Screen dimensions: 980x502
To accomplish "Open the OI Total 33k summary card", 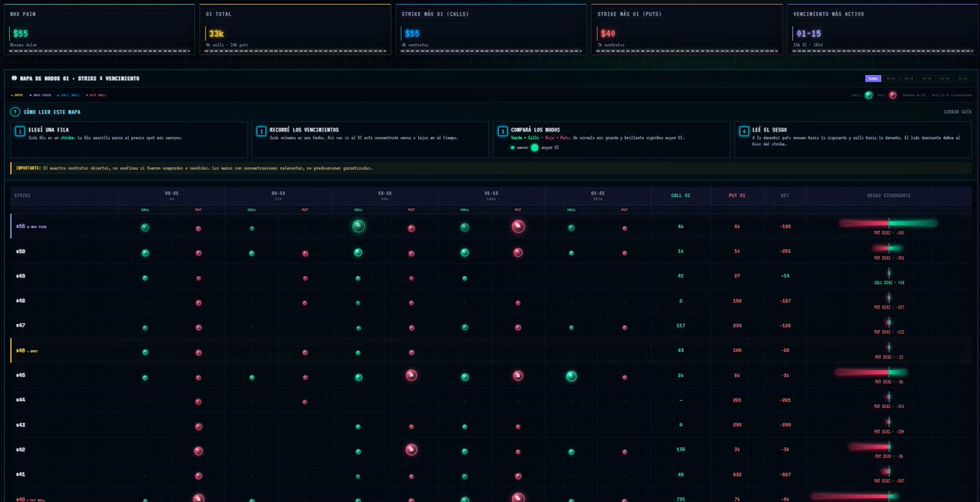I will pos(295,29).
